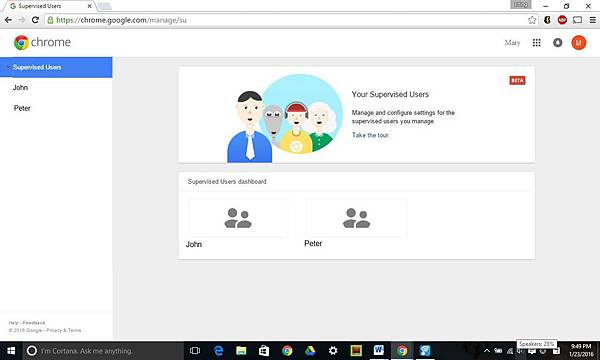Click the Mary account name text
Viewport: 600px width, 360px height.
tap(512, 43)
